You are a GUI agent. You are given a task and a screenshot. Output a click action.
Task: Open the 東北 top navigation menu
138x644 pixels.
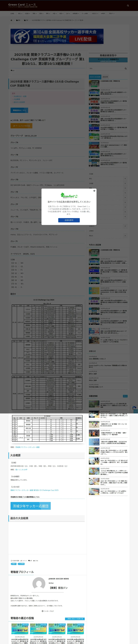click(20, 14)
